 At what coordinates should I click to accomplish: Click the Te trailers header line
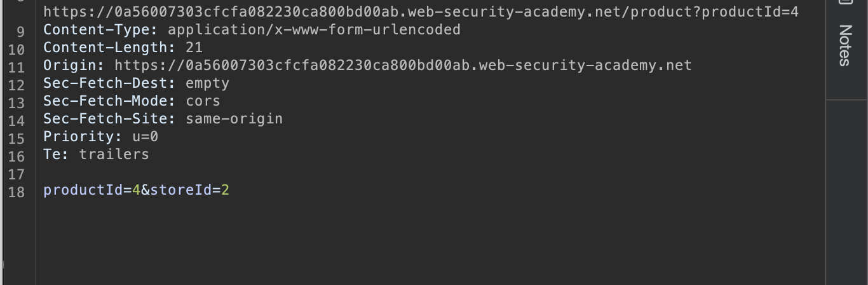96,154
